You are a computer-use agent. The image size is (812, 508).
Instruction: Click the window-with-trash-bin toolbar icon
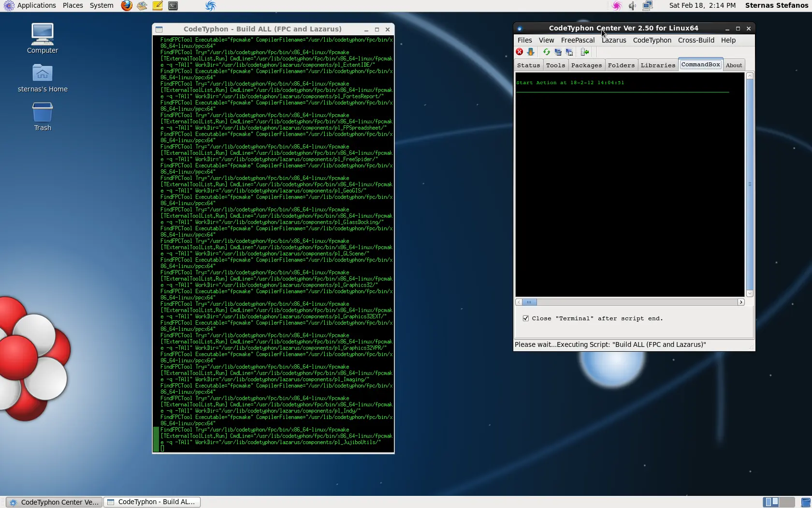[x=558, y=52]
